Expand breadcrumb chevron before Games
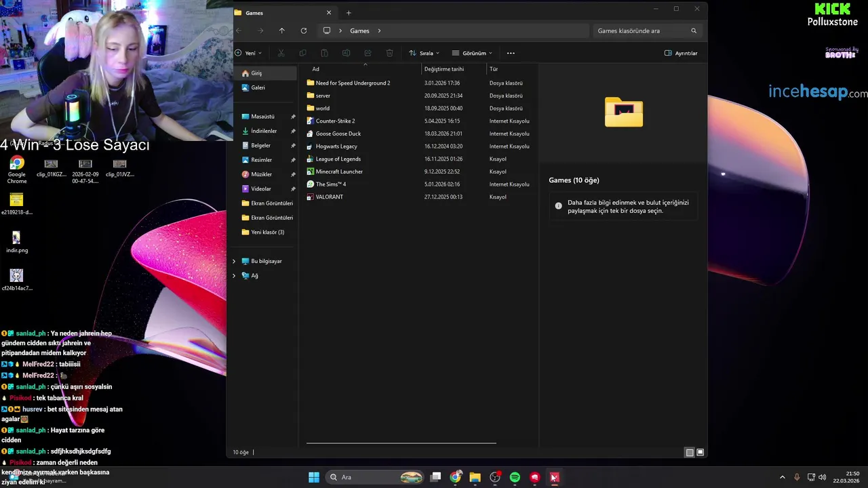 (342, 30)
